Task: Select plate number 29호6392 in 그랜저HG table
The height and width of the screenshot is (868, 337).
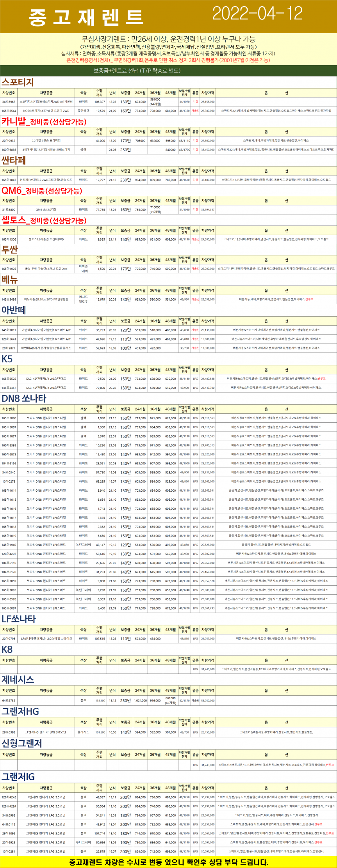Action: (x=9, y=732)
